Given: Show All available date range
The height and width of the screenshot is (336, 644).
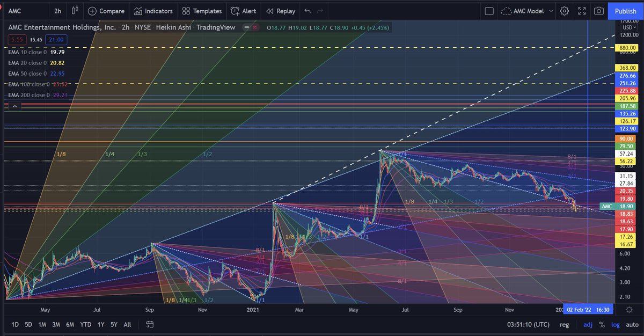Looking at the screenshot, I should tap(127, 324).
